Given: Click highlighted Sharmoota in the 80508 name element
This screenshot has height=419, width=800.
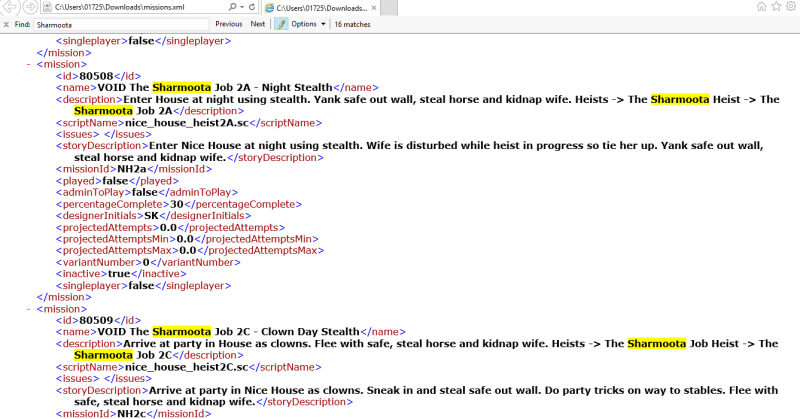Looking at the screenshot, I should click(x=180, y=87).
